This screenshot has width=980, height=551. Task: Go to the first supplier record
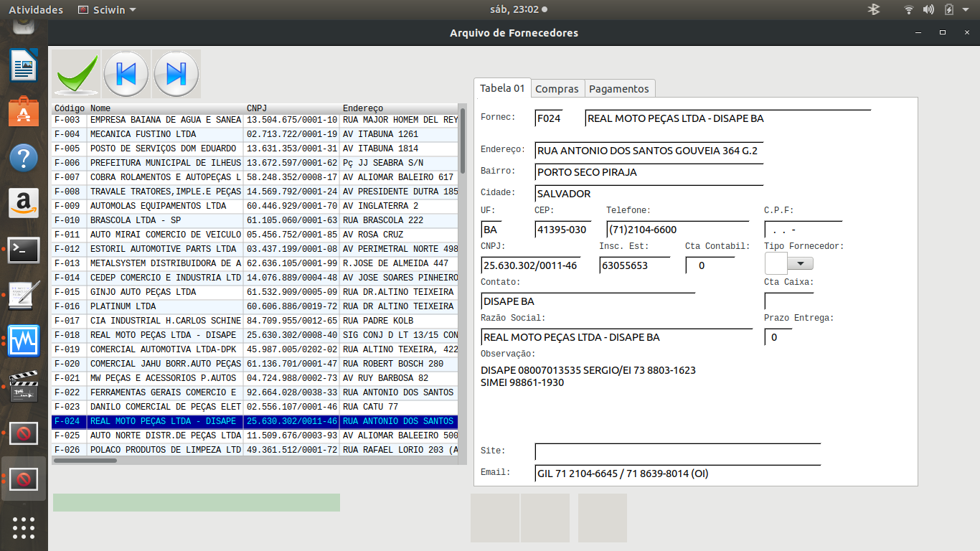coord(126,73)
